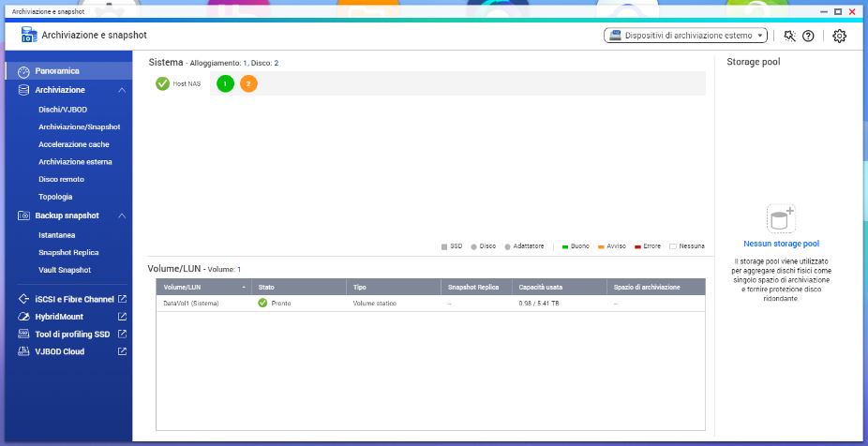Click the green disk 1 indicator

click(225, 83)
